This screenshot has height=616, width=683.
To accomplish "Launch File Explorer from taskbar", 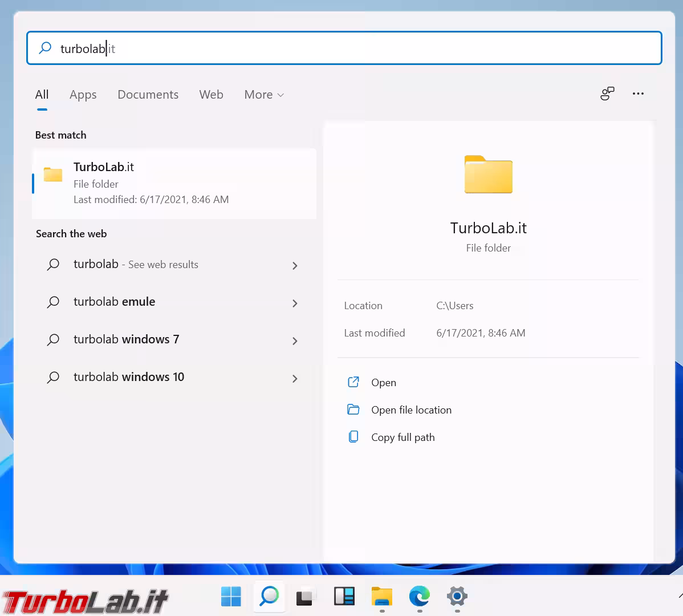I will [x=381, y=597].
